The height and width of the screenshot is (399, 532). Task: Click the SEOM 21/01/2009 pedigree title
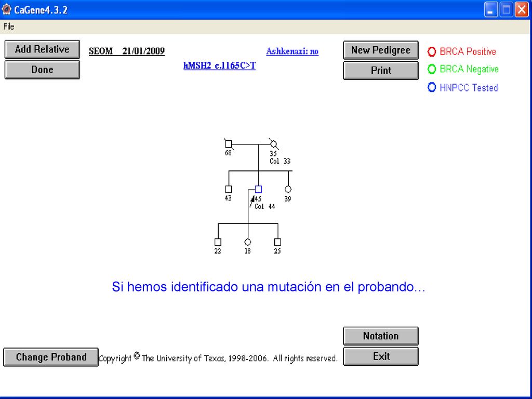127,51
